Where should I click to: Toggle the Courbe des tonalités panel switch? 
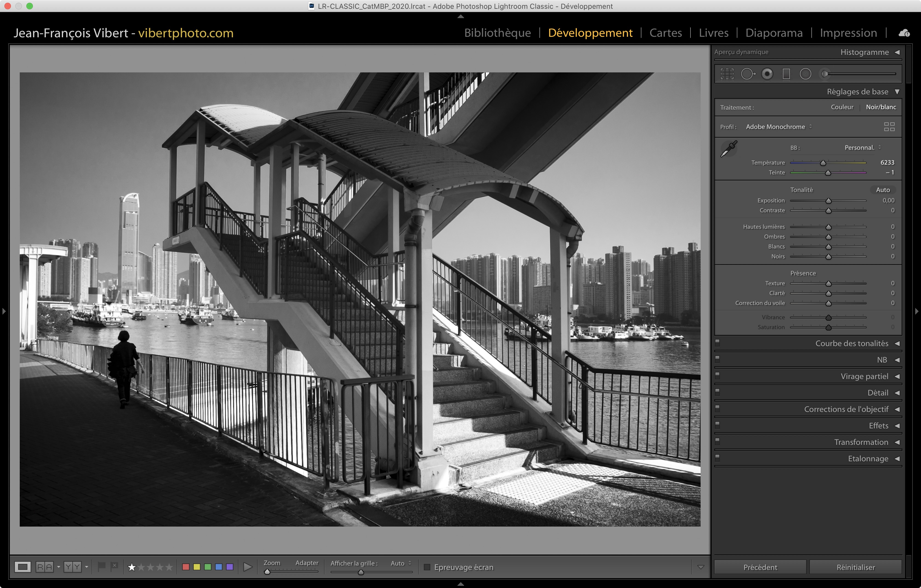[x=718, y=342]
